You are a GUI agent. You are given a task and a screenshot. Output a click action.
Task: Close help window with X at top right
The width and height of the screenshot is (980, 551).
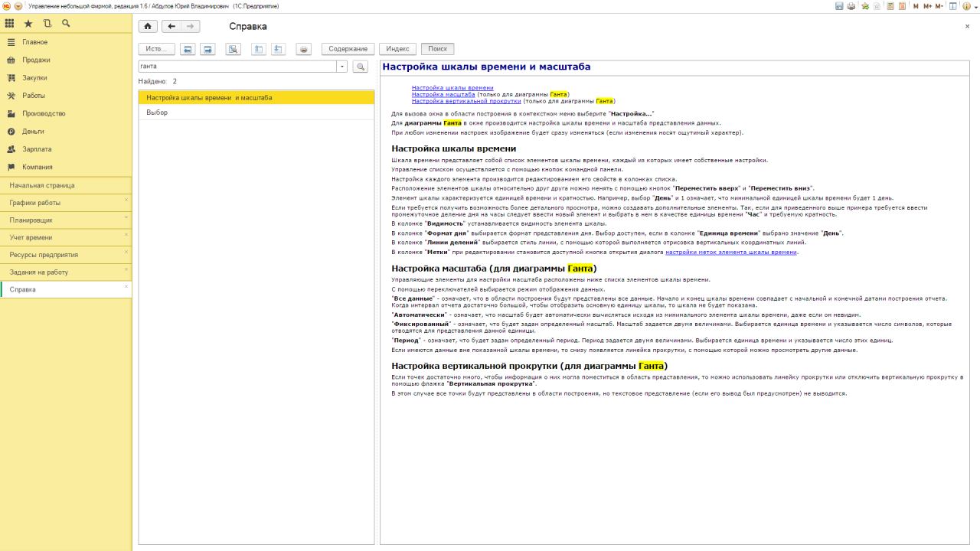967,26
